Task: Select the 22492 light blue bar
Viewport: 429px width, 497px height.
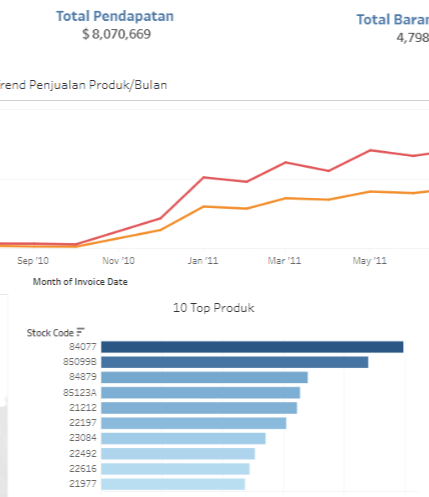Action: click(x=178, y=454)
